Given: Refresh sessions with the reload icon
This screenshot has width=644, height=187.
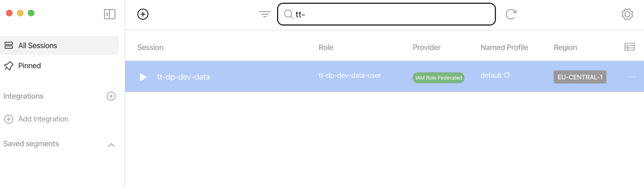Looking at the screenshot, I should pyautogui.click(x=511, y=14).
